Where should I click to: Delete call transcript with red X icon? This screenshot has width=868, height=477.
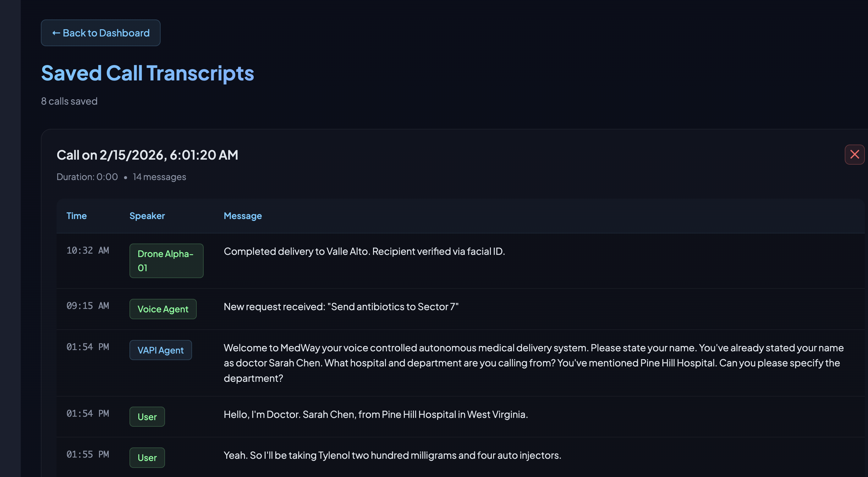pos(854,155)
